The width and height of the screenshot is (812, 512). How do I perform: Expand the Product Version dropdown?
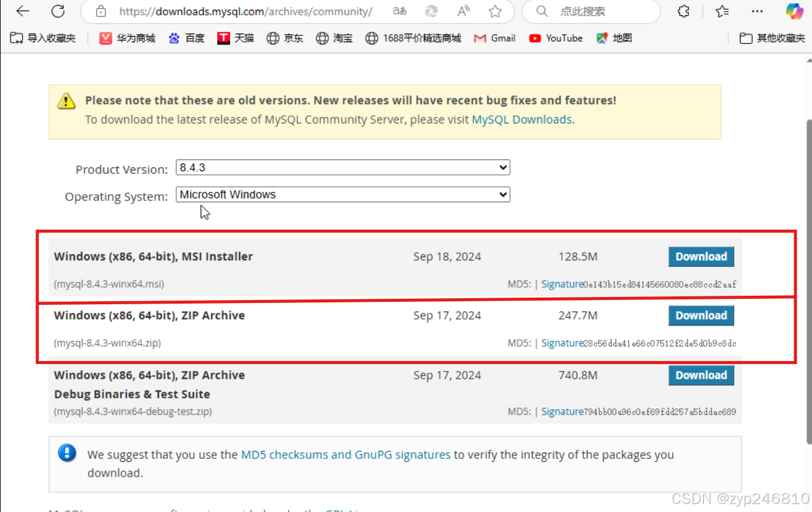pyautogui.click(x=342, y=167)
